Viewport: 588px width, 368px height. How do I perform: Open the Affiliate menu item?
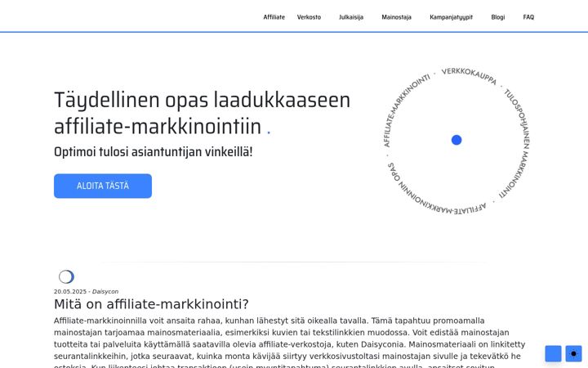tap(274, 17)
